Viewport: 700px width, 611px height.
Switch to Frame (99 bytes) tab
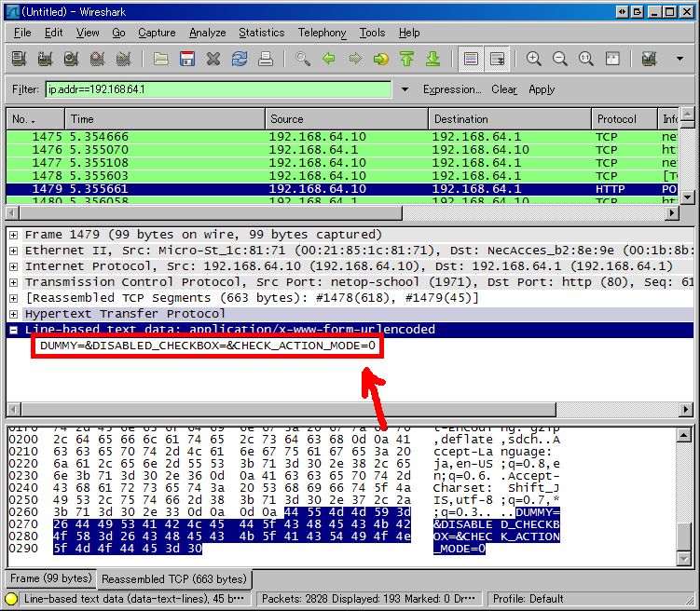pos(51,578)
